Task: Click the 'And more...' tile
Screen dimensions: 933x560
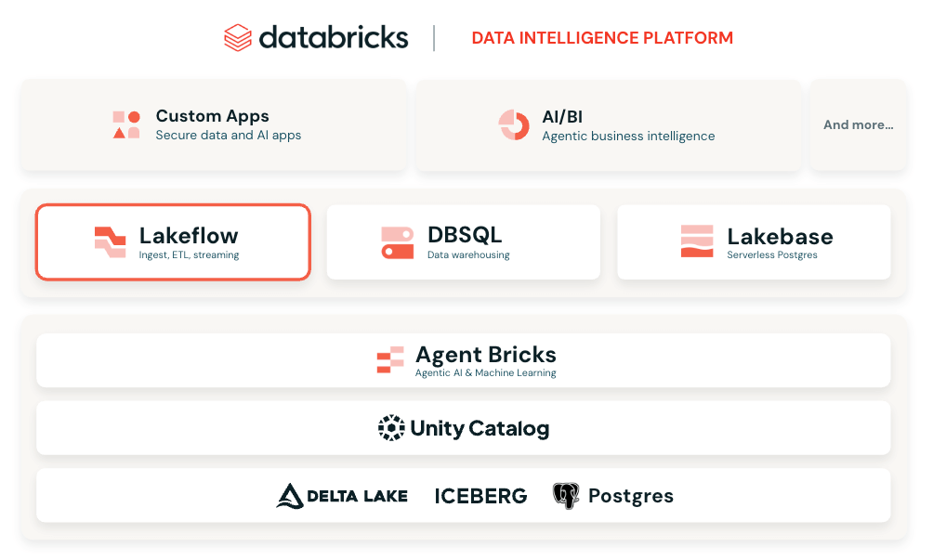Action: (858, 125)
